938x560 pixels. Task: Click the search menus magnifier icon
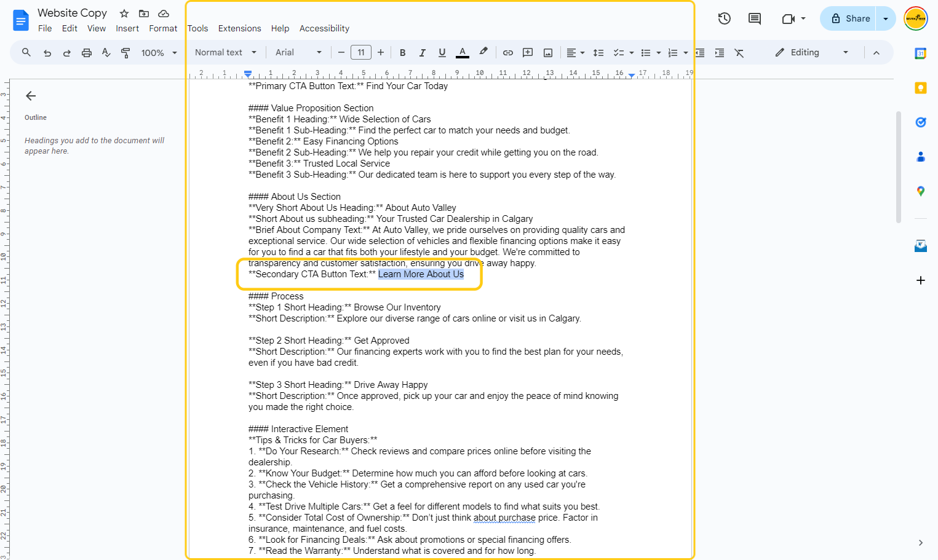(x=26, y=53)
